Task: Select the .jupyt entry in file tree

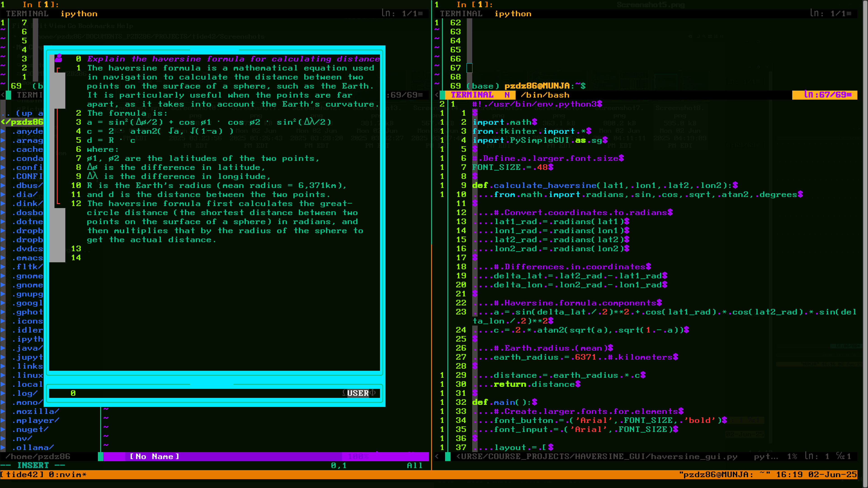Action: [x=27, y=357]
